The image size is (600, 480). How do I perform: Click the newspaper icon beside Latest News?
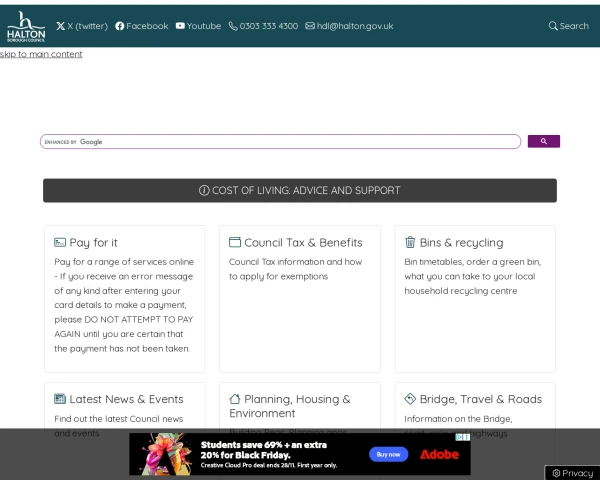60,399
